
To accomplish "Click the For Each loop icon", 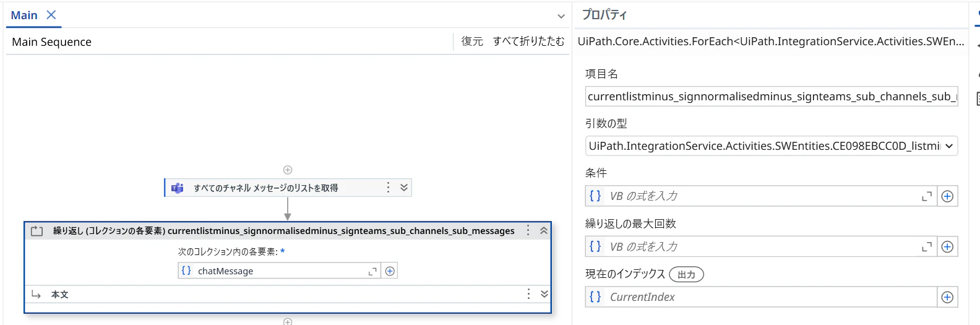I will pos(37,231).
